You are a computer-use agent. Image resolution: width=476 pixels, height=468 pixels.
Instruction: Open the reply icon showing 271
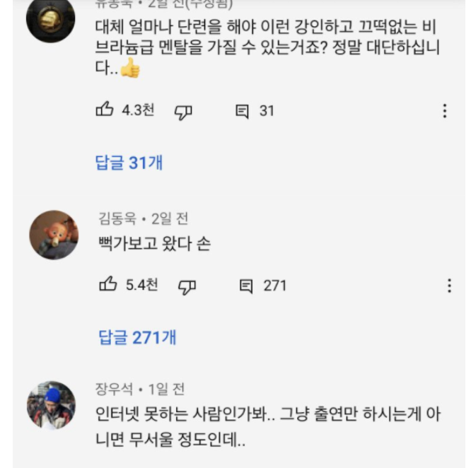(246, 286)
